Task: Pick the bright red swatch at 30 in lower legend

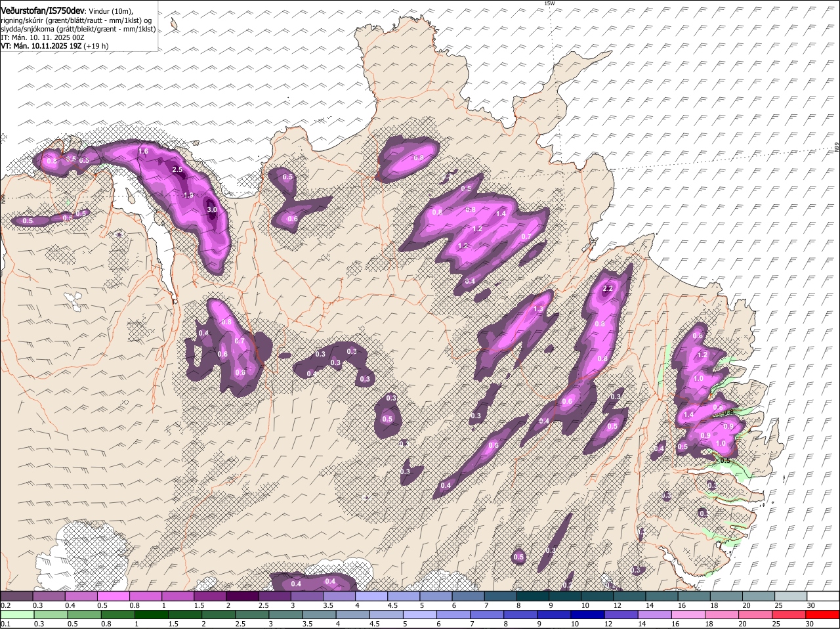Action: [823, 615]
